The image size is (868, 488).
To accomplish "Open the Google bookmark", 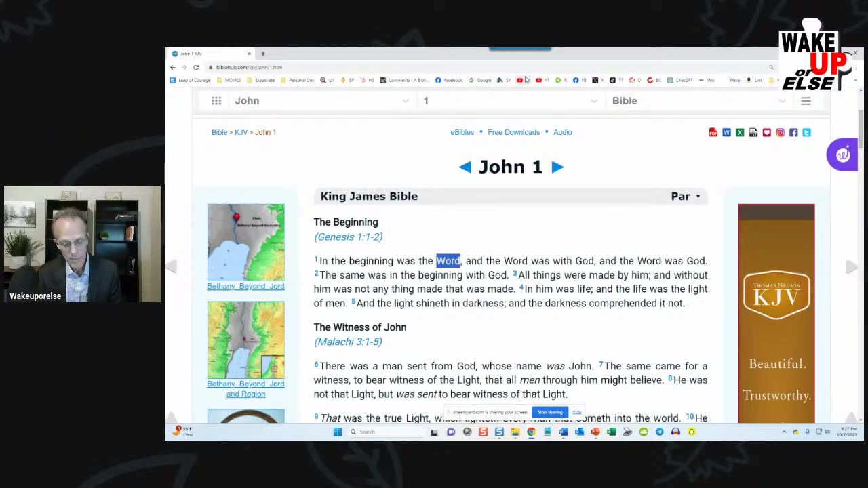I will 480,80.
